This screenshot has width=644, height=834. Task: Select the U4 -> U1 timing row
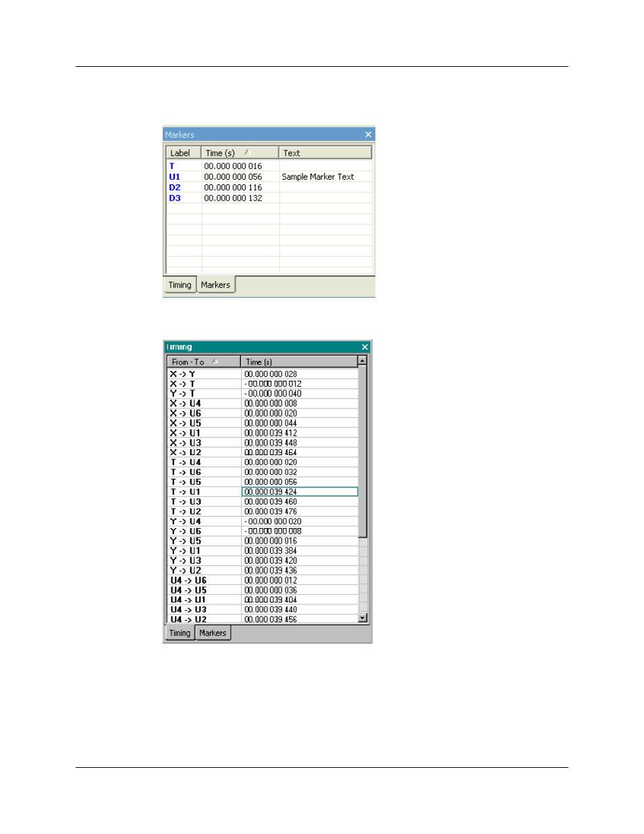point(263,600)
